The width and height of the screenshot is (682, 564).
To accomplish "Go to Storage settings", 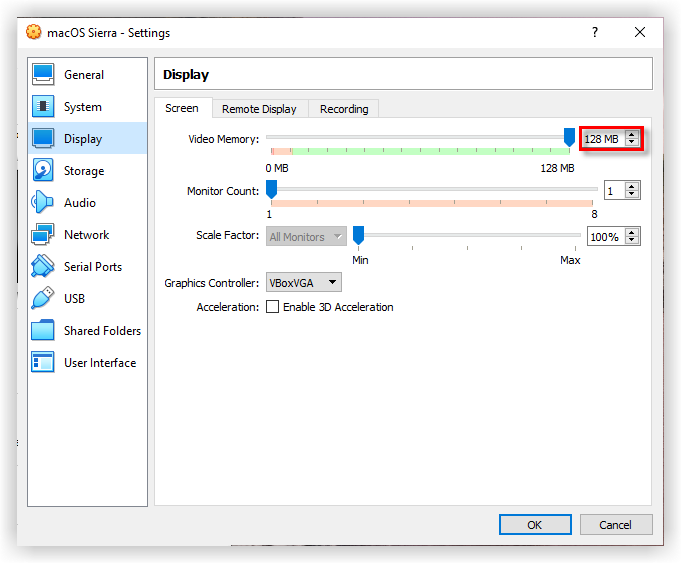I will click(87, 170).
